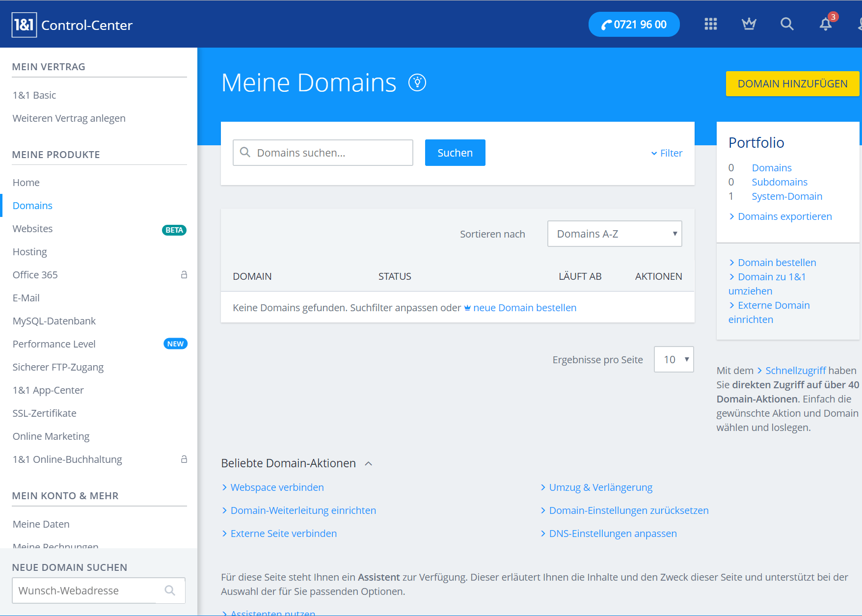
Task: Open the Ergebnisse pro Seite dropdown
Action: [x=673, y=359]
